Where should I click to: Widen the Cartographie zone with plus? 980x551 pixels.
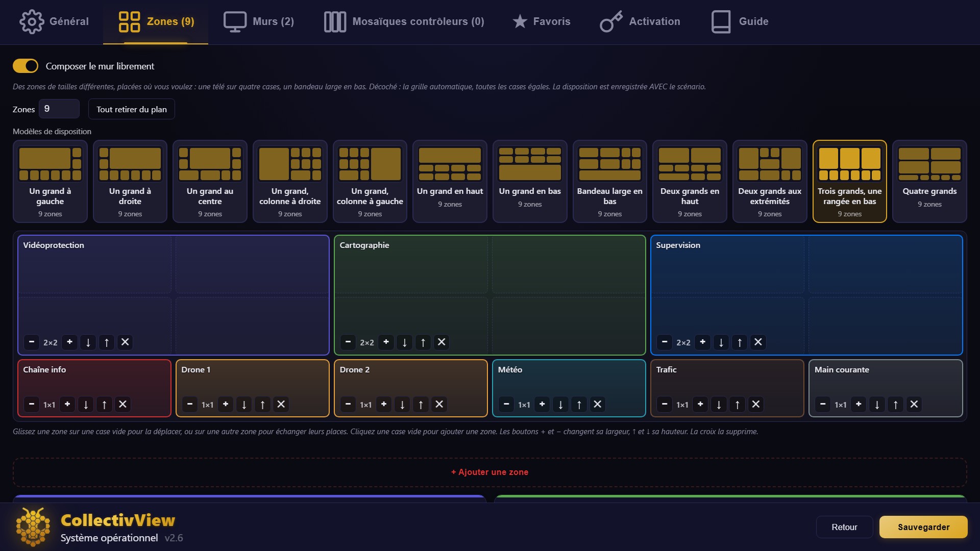click(386, 342)
